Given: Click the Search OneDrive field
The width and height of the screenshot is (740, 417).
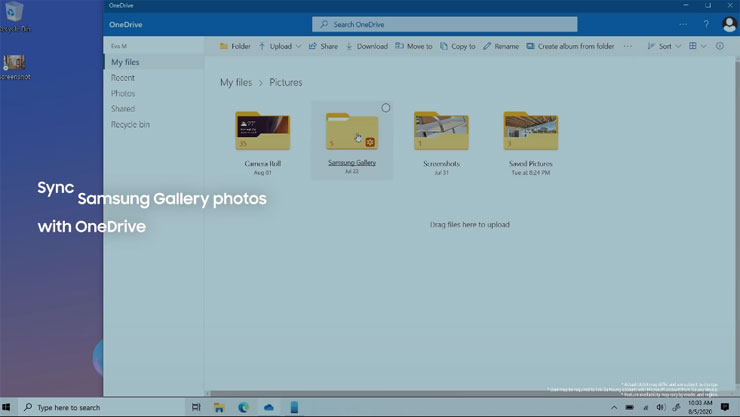Looking at the screenshot, I should tap(444, 24).
